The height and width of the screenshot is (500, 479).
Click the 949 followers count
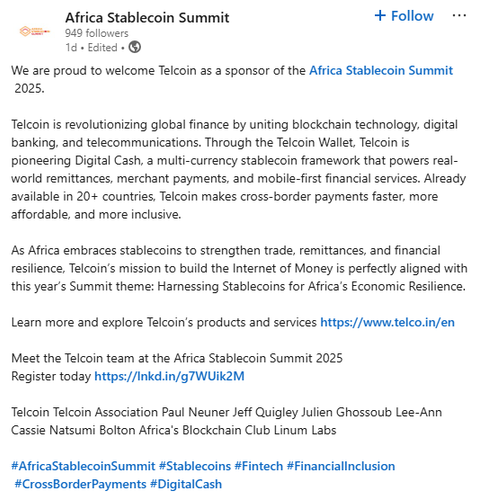point(97,33)
